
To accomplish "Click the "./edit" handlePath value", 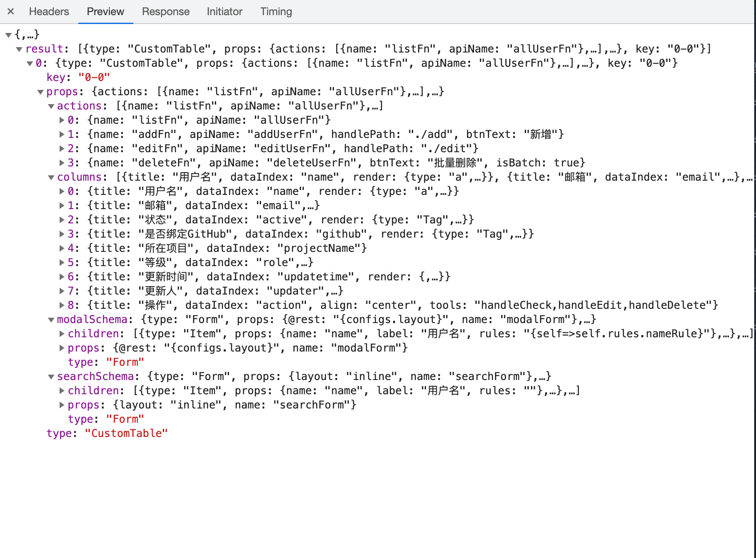I will 446,149.
